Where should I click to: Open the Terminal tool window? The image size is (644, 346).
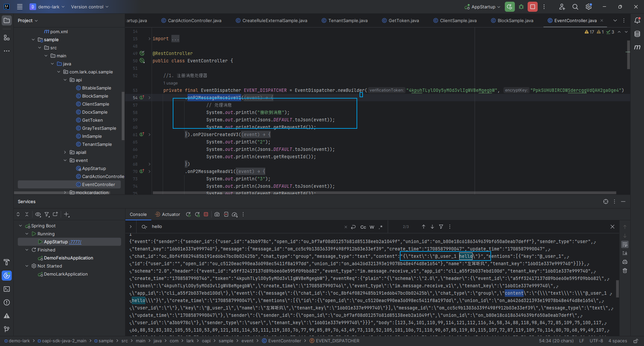point(7,289)
